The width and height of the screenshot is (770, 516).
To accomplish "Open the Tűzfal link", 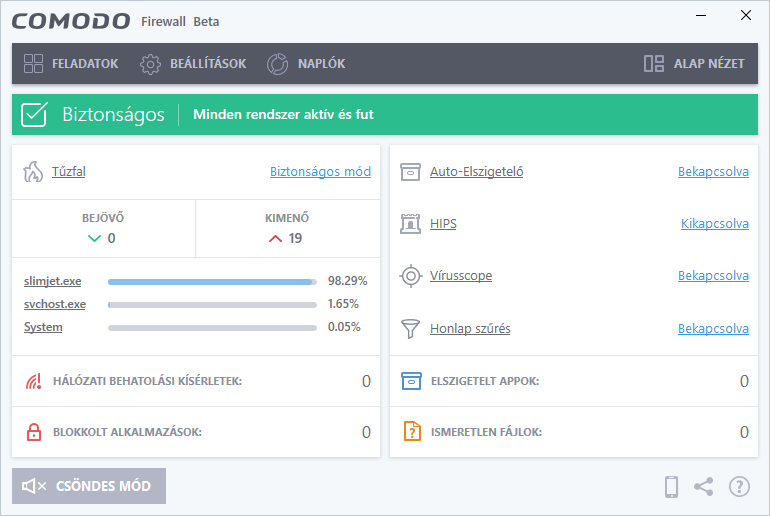I will pos(69,172).
